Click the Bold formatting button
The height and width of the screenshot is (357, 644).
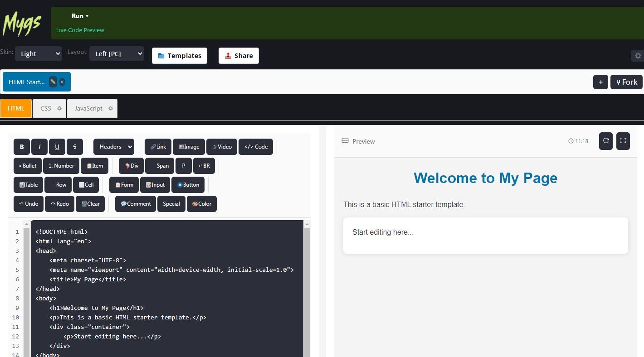(22, 147)
